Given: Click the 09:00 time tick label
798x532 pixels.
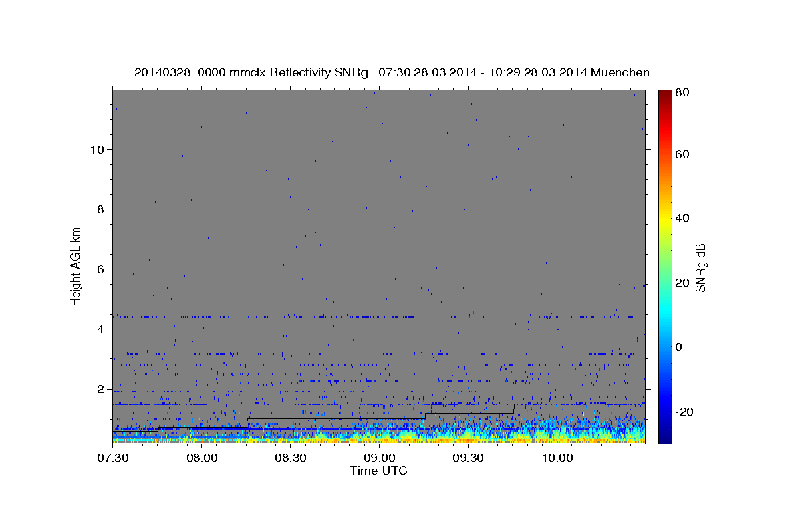Looking at the screenshot, I should [x=379, y=458].
